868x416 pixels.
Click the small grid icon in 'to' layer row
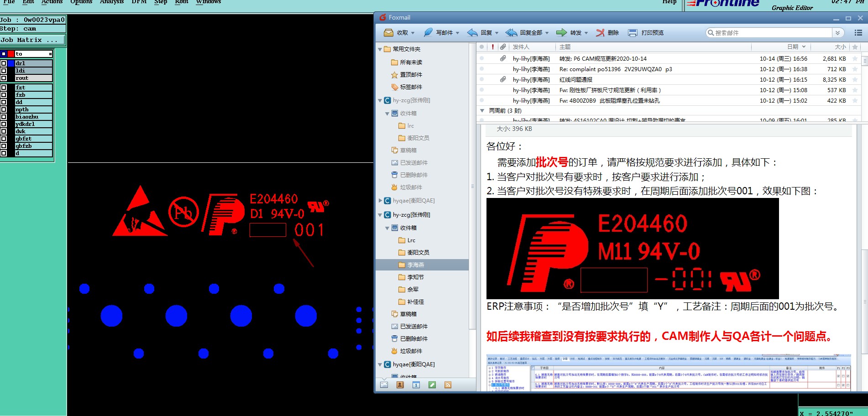pos(50,54)
